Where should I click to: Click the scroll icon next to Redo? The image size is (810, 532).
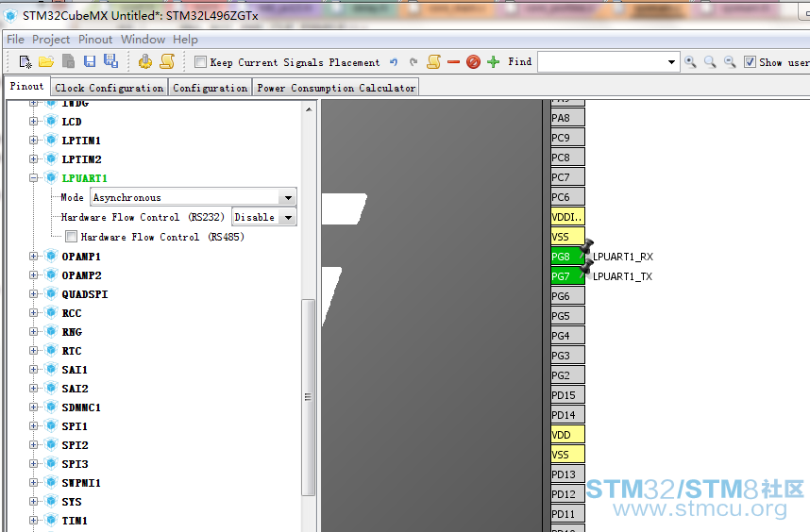[434, 62]
